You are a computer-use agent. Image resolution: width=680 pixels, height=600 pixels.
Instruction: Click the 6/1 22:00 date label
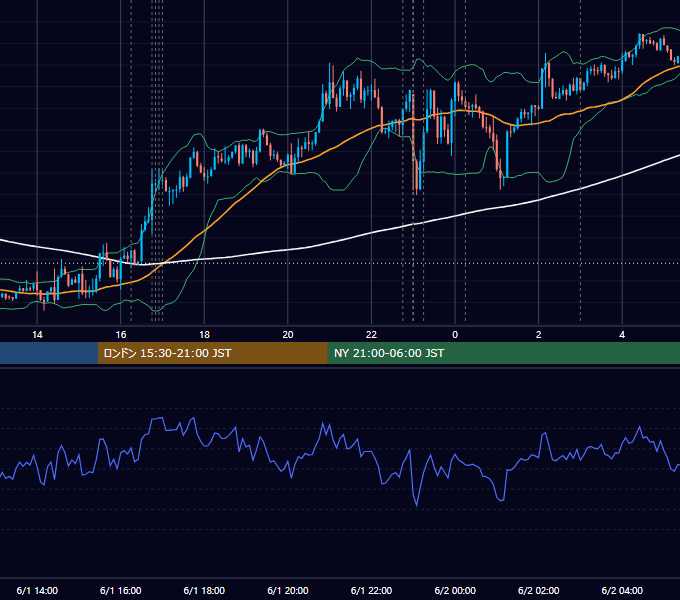(371, 590)
